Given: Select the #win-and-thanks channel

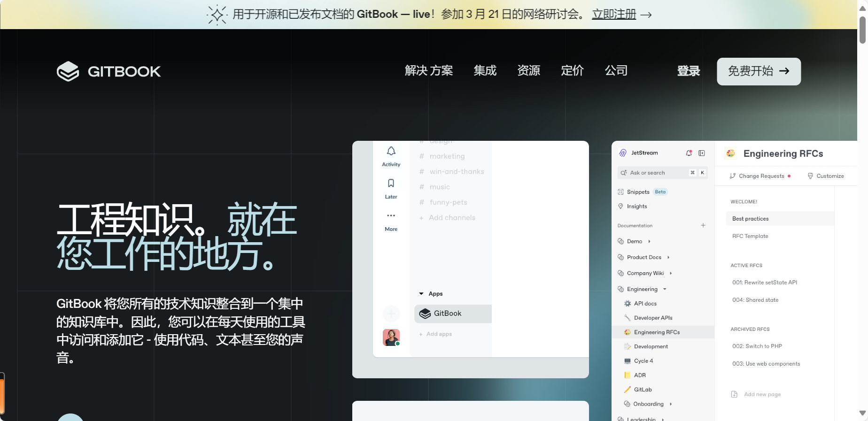Looking at the screenshot, I should [452, 172].
